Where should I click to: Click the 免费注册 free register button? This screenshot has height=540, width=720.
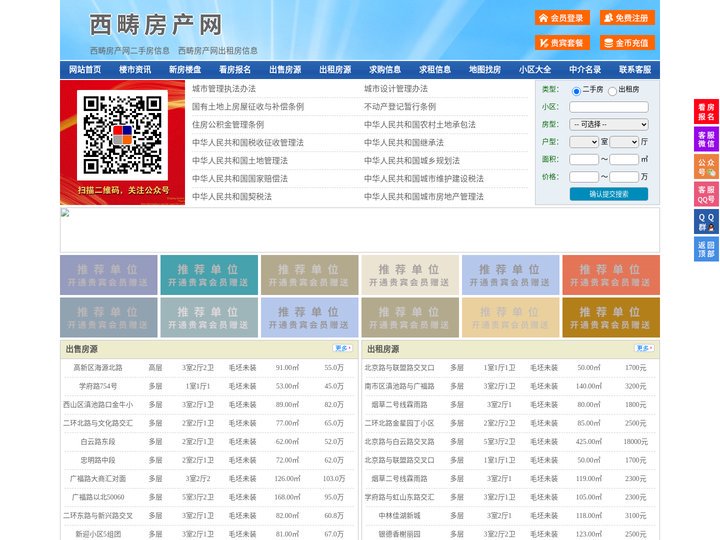pyautogui.click(x=627, y=18)
